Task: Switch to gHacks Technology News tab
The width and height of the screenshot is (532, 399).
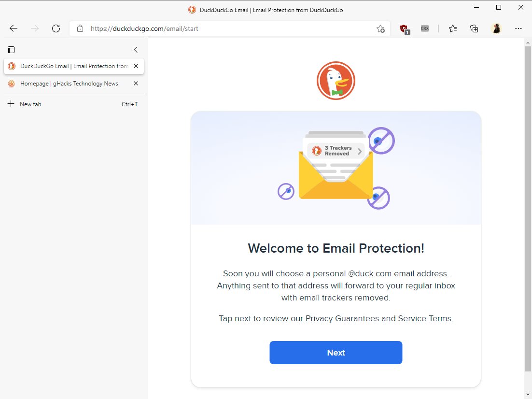Action: [x=69, y=84]
